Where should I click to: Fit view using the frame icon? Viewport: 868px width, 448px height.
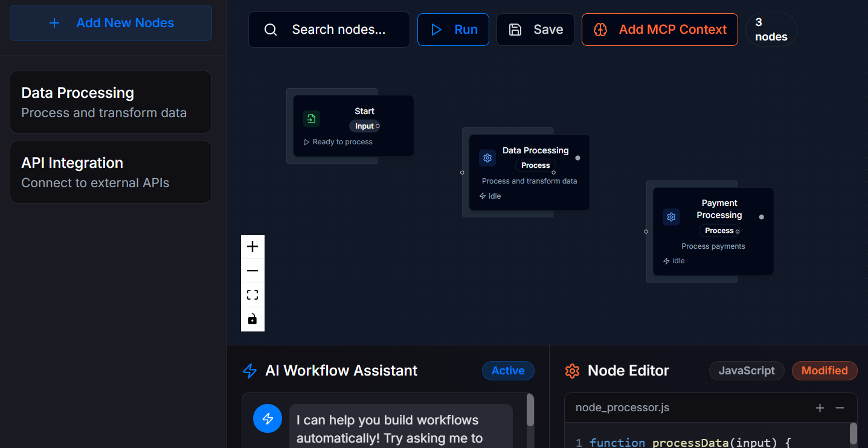pos(252,295)
